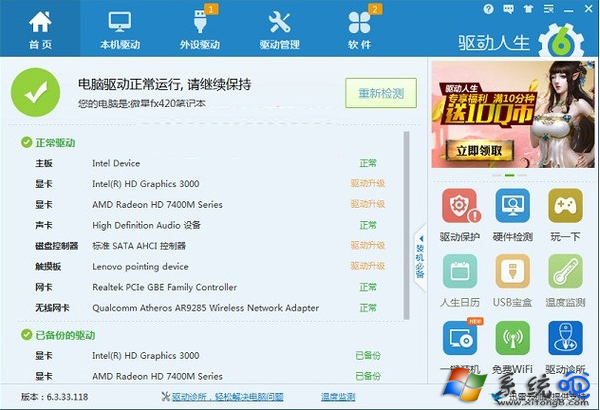Image resolution: width=600 pixels, height=410 pixels.
Task: Switch to the 外设驱动 tab
Action: click(x=200, y=29)
